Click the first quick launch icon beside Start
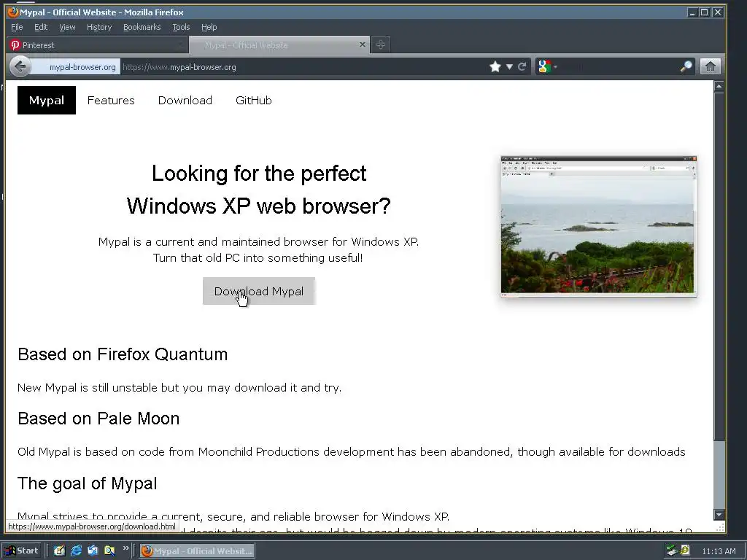This screenshot has width=747, height=560. 59,551
